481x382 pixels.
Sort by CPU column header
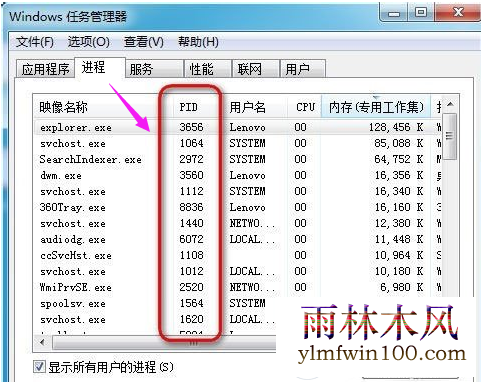pyautogui.click(x=304, y=107)
